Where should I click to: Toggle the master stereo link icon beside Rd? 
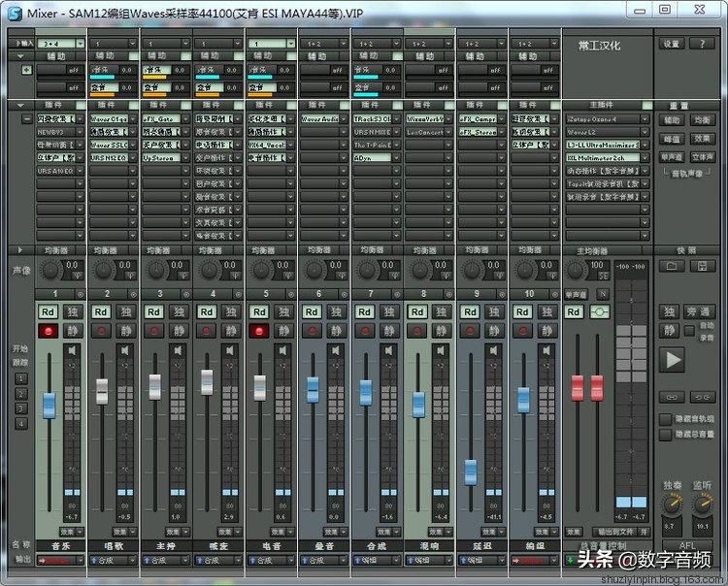coord(601,311)
